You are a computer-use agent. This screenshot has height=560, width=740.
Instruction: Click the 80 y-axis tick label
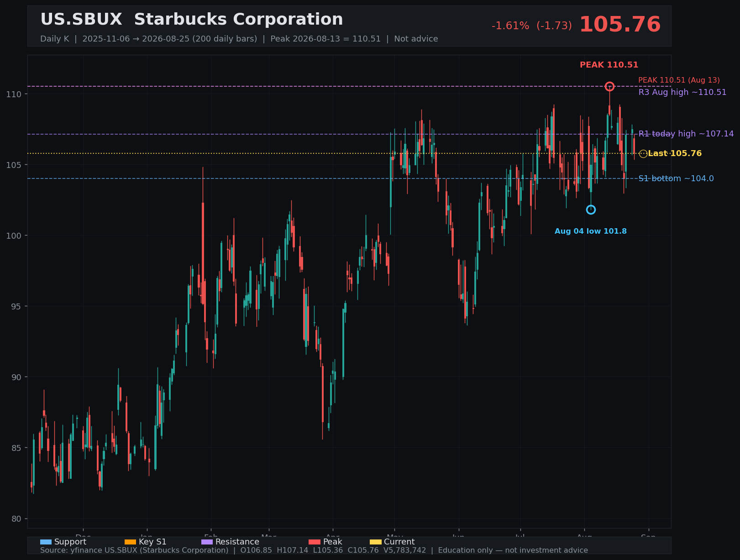pyautogui.click(x=16, y=518)
